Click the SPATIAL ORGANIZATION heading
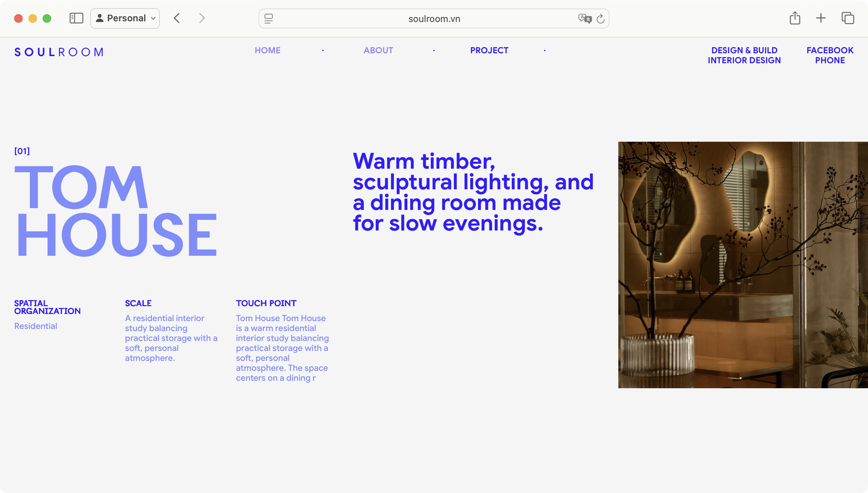 (47, 307)
